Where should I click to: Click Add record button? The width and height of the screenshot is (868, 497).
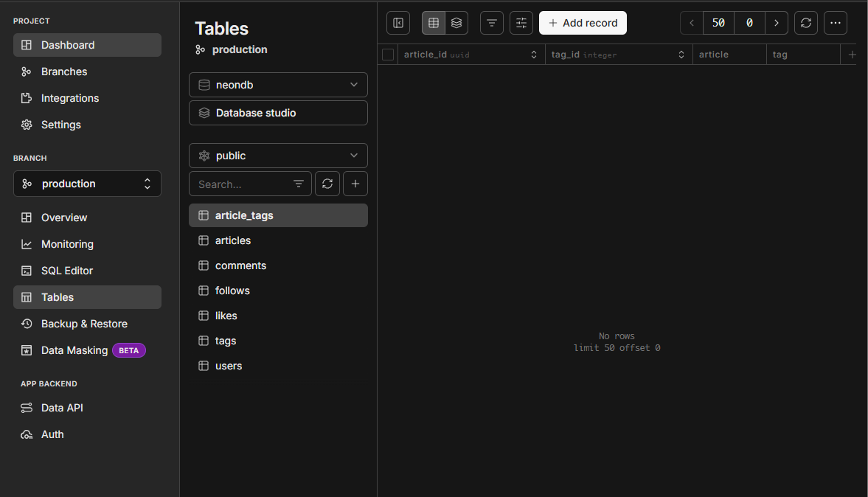583,23
